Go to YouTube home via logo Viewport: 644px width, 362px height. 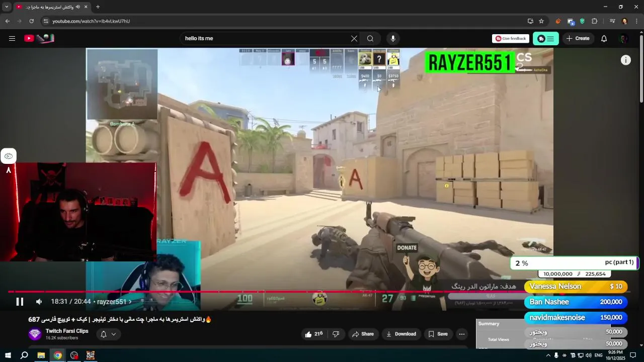point(39,38)
